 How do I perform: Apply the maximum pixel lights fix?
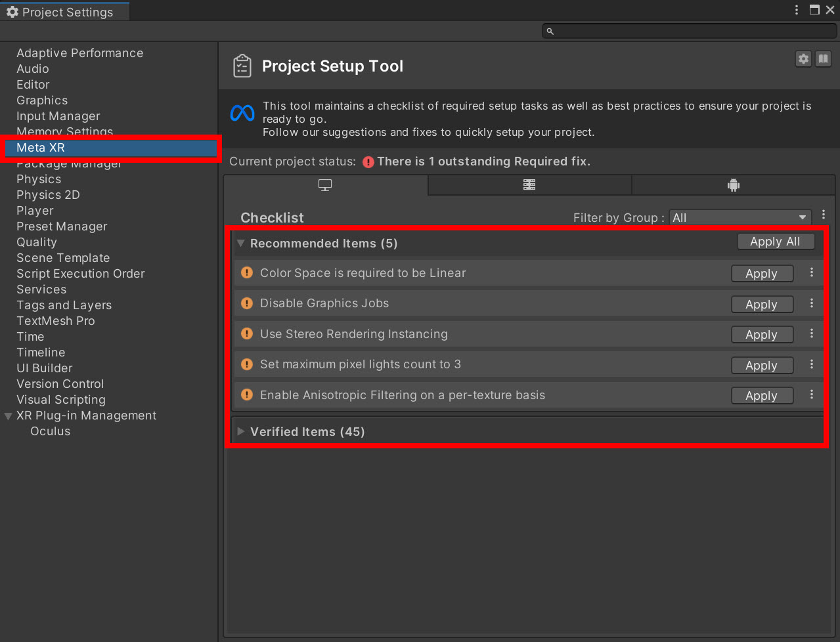point(762,366)
